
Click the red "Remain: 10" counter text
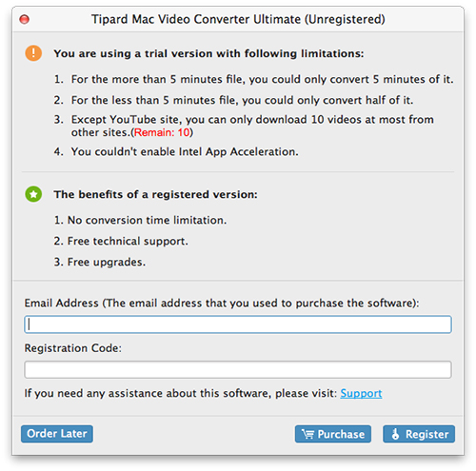coord(162,132)
